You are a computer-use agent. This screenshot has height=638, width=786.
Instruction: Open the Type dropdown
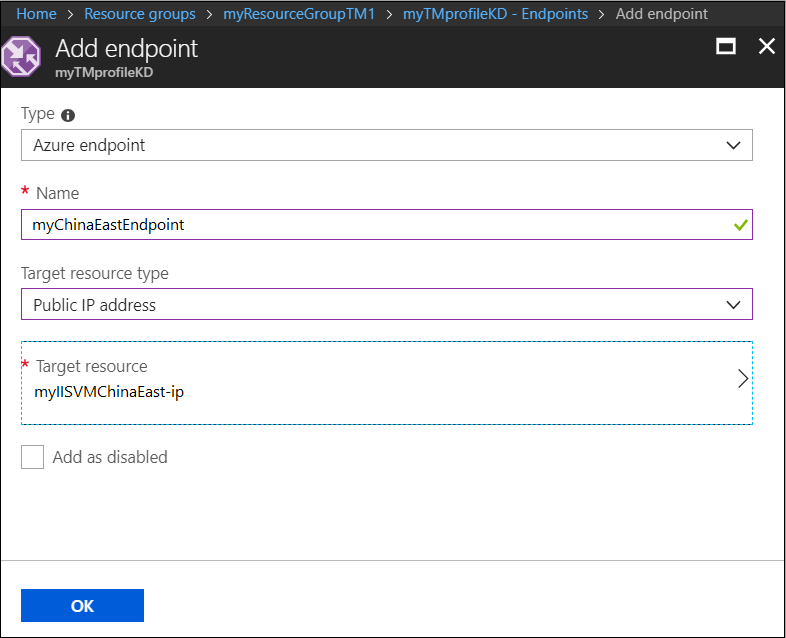click(386, 145)
